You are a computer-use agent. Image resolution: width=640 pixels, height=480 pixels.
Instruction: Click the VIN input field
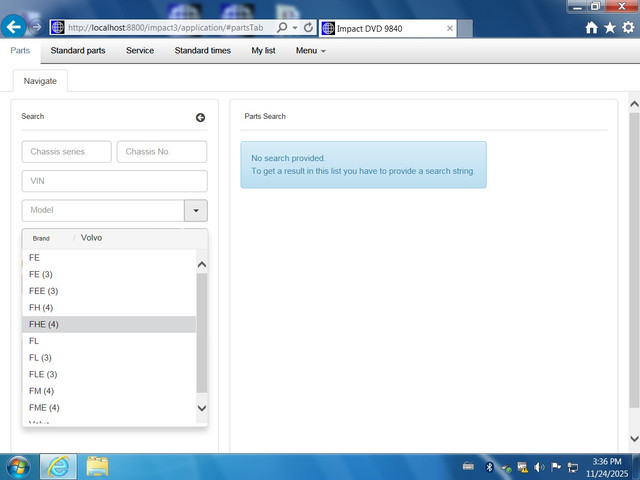[115, 181]
